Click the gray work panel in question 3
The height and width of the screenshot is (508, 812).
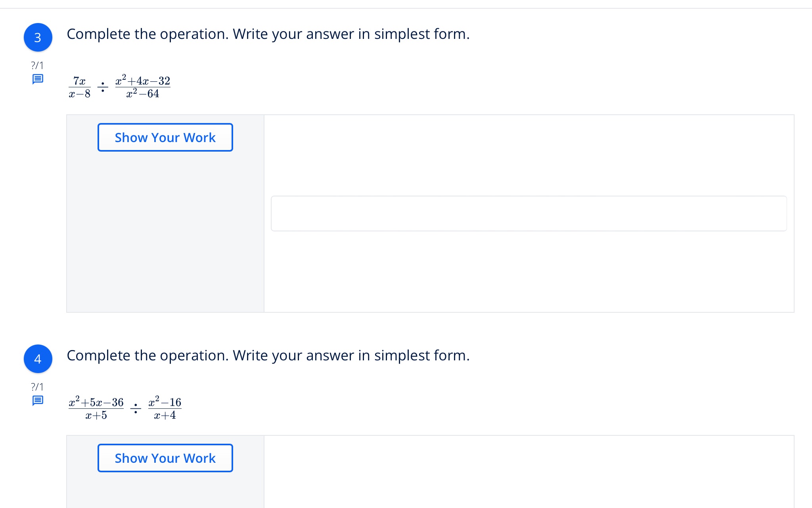[x=165, y=230]
